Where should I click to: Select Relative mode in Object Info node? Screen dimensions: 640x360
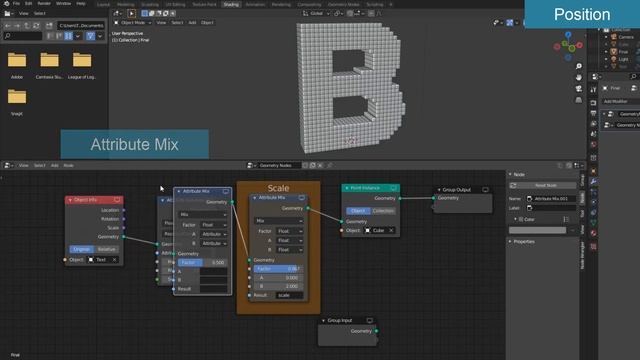(107, 249)
